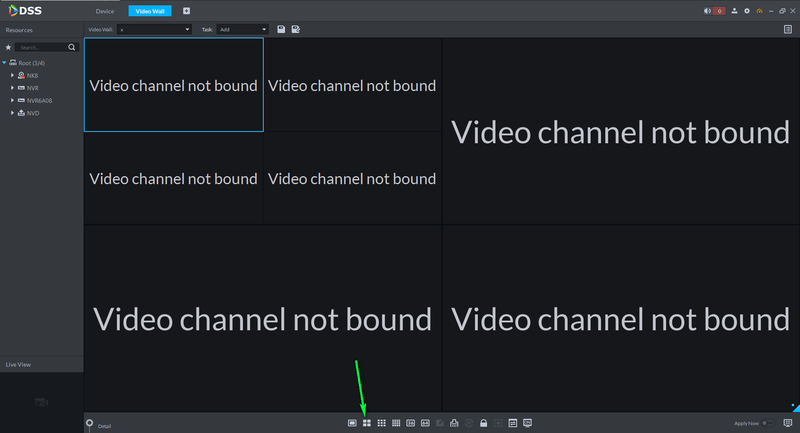Click the save-as task icon
Screen dimensions: 800x433
pos(295,30)
